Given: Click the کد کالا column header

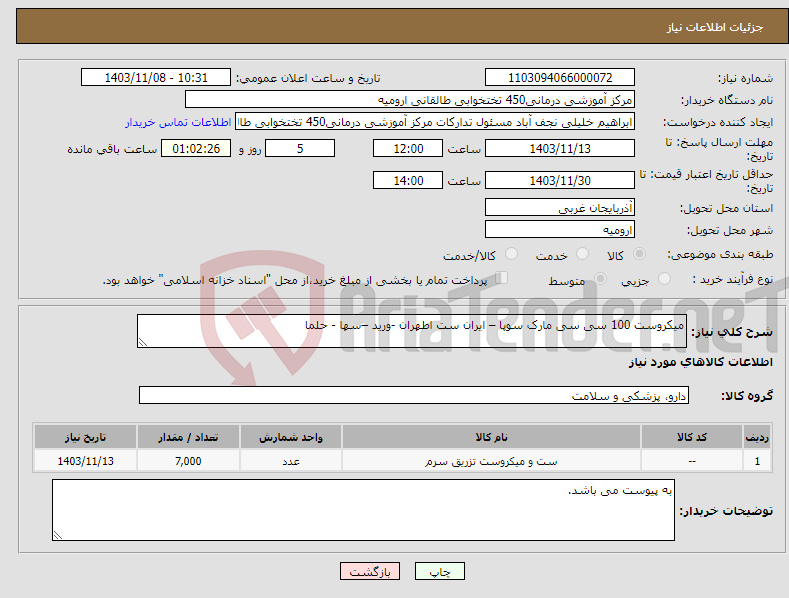Looking at the screenshot, I should (x=692, y=437).
